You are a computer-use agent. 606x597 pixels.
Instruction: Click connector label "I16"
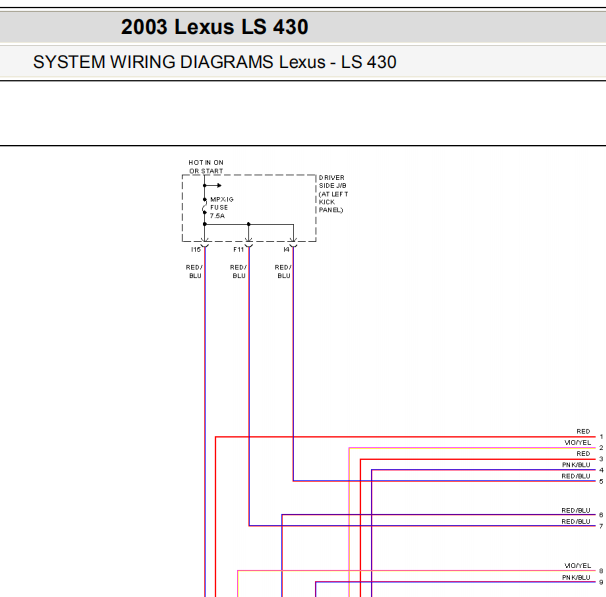pyautogui.click(x=196, y=250)
